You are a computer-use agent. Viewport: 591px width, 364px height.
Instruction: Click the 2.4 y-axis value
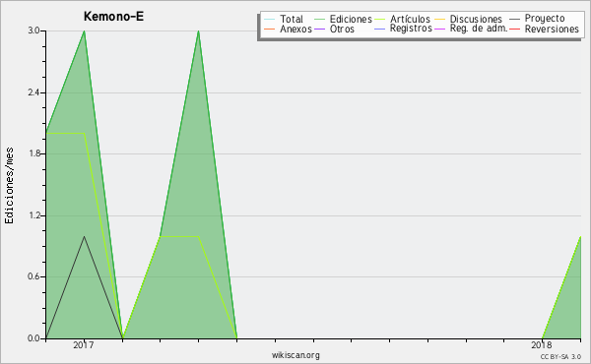[x=33, y=92]
